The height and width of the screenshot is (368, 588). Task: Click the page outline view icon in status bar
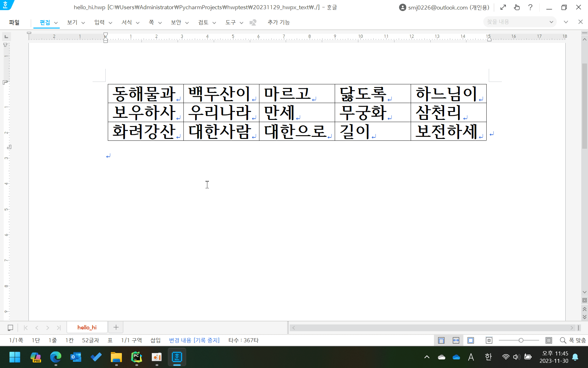click(441, 340)
